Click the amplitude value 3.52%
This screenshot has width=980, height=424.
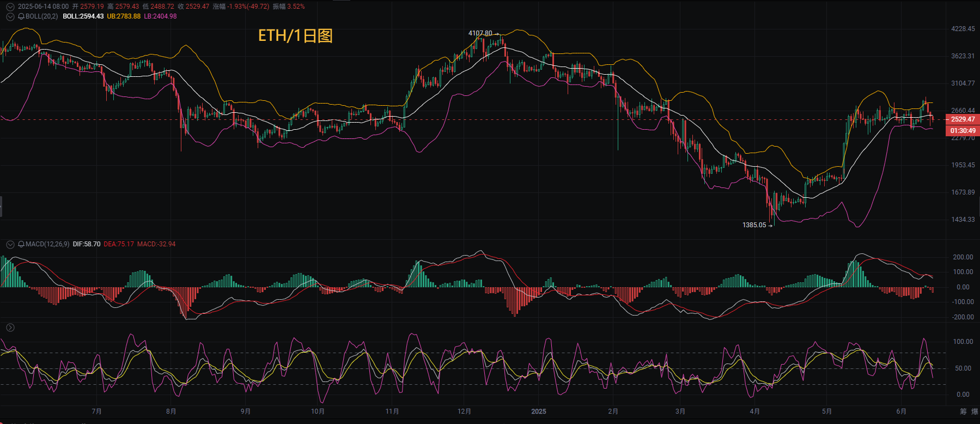[296, 7]
